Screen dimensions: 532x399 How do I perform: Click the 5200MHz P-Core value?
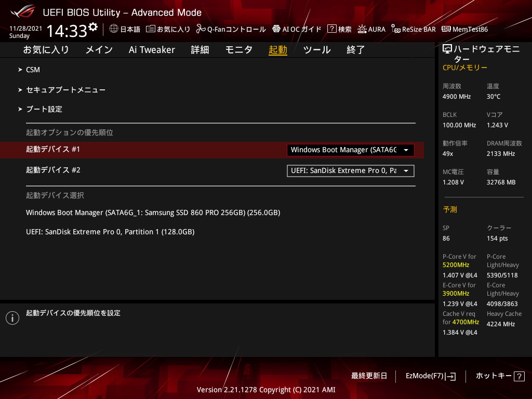pyautogui.click(x=456, y=265)
